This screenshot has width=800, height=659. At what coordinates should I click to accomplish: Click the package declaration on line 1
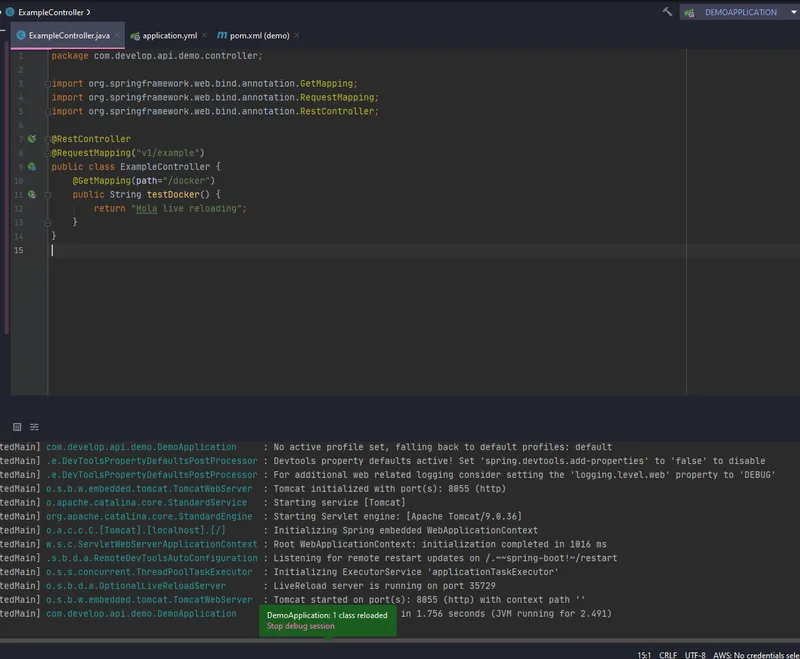tap(157, 56)
